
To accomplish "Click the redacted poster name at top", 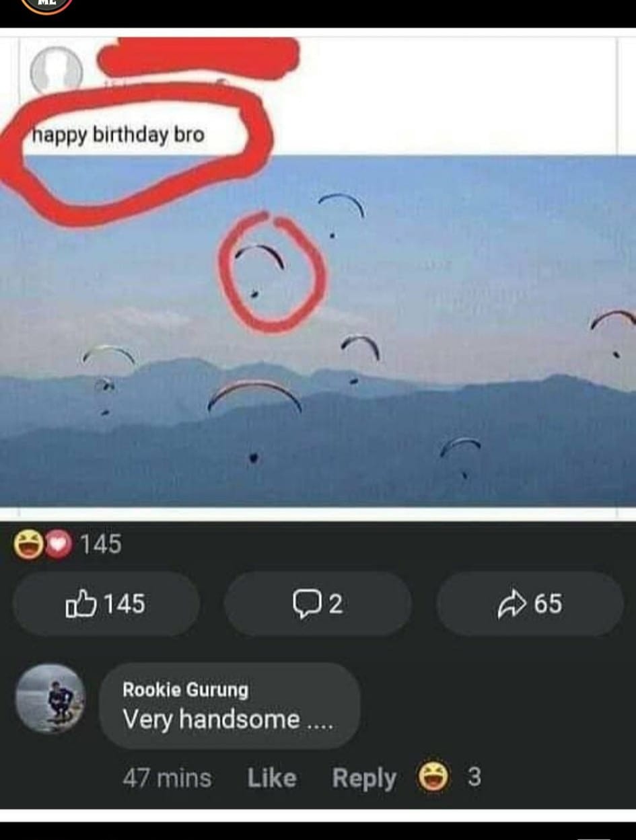I will pos(199,58).
